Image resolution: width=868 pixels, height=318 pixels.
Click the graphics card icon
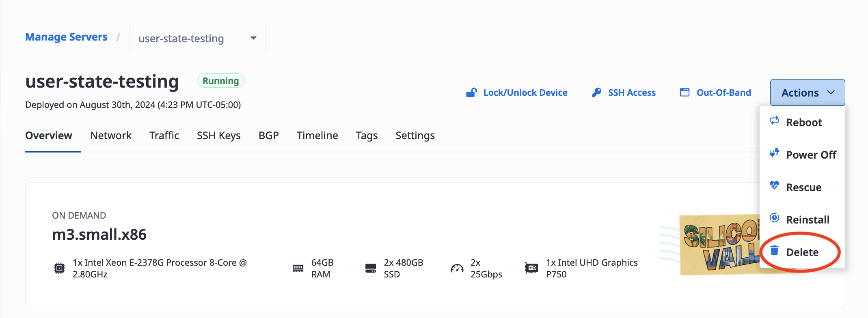[531, 268]
